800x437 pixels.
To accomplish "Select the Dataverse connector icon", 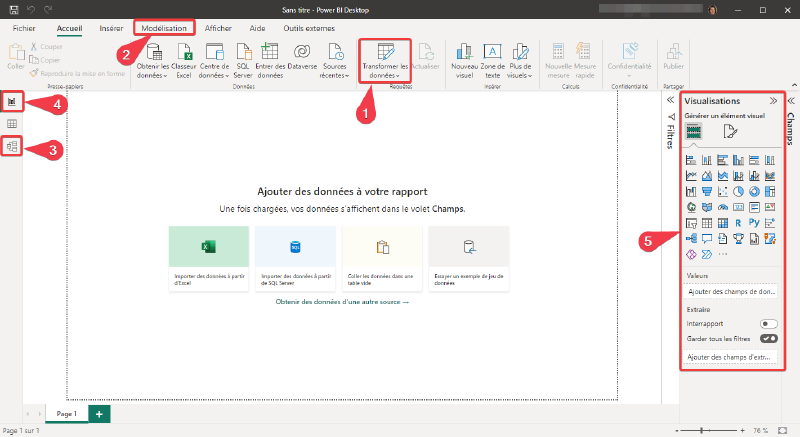I will point(302,57).
